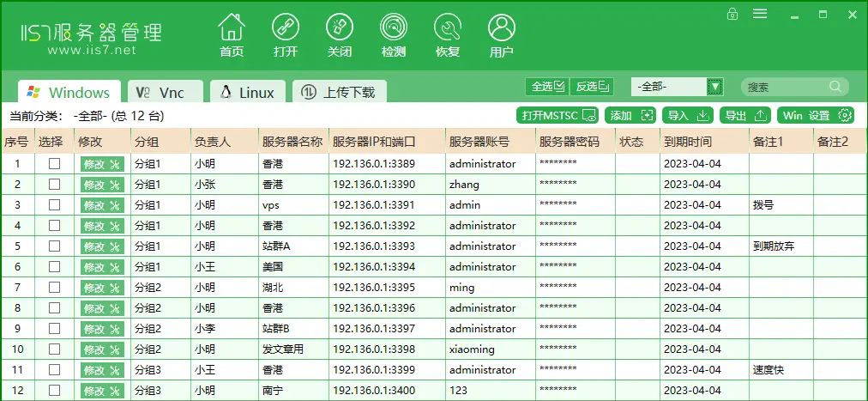Image resolution: width=868 pixels, height=401 pixels.
Task: Open Win 设置 settings button
Action: [816, 115]
